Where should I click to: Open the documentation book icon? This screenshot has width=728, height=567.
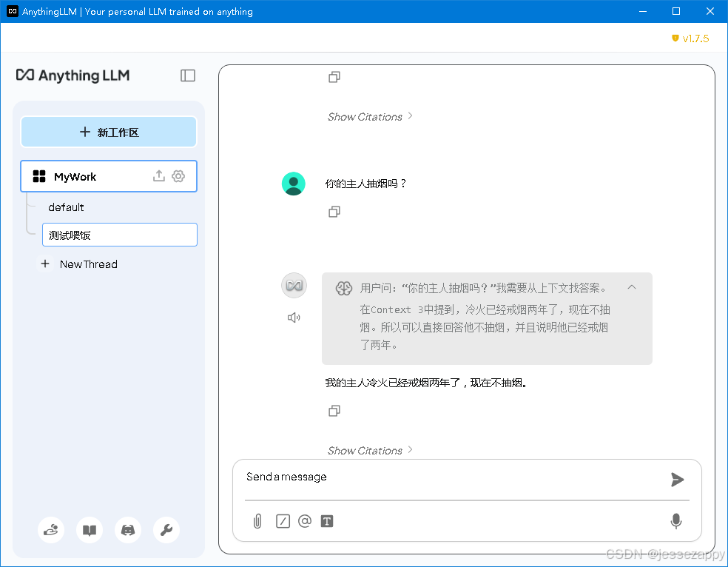click(x=89, y=530)
